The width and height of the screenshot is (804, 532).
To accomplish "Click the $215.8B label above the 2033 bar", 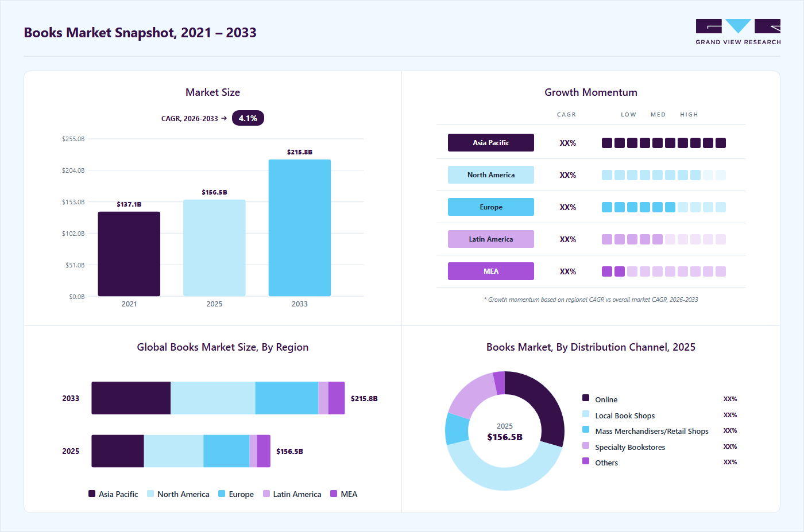I will [x=300, y=152].
